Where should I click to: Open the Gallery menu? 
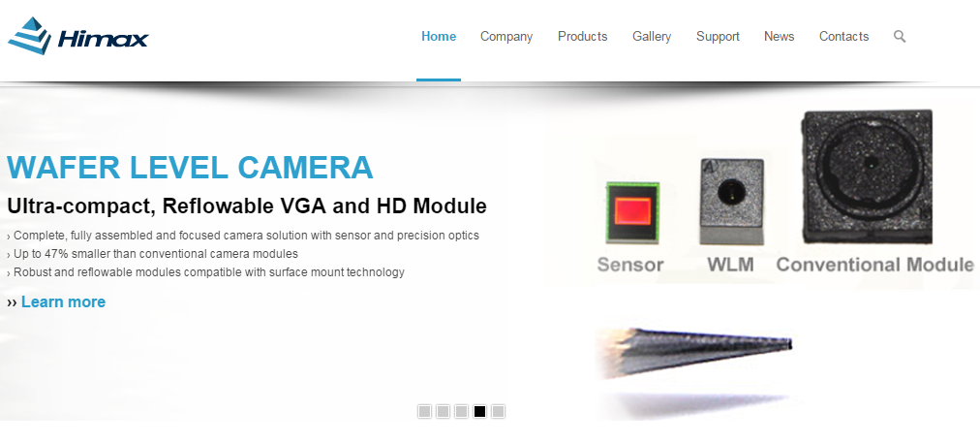pyautogui.click(x=652, y=36)
